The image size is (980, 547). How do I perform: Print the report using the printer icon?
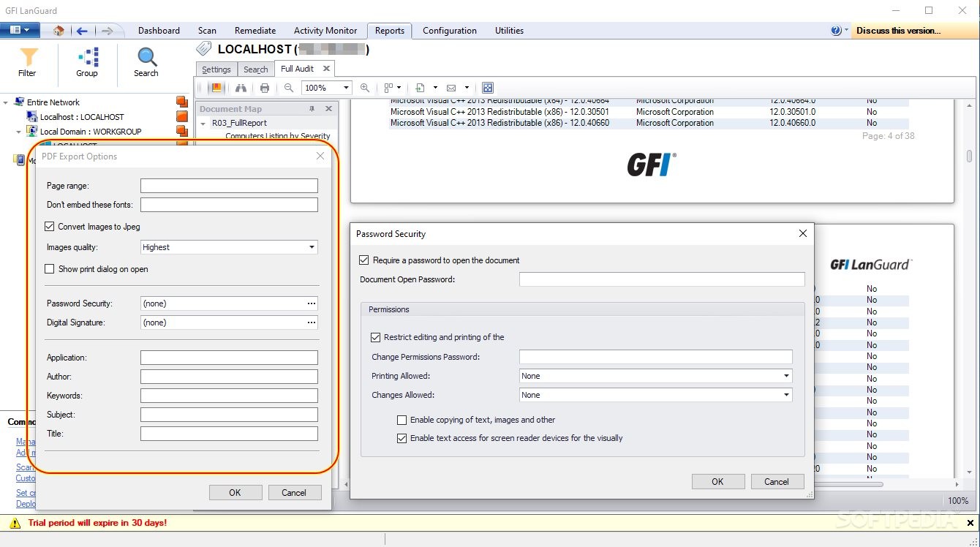coord(263,87)
